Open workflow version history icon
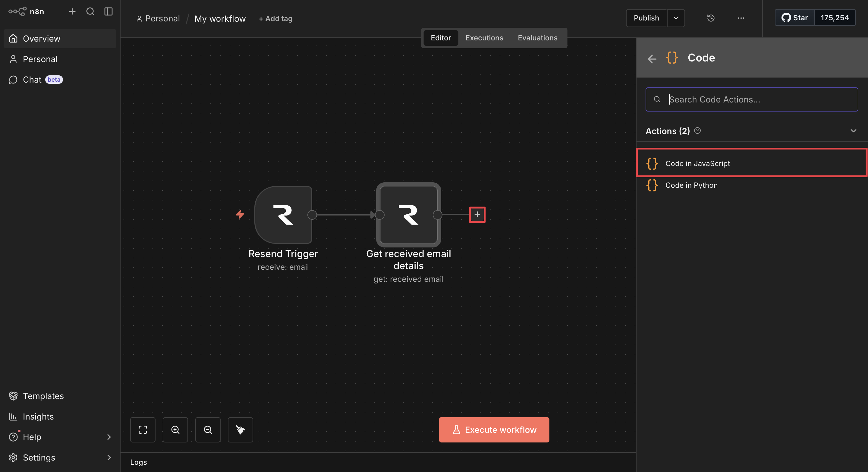 tap(711, 18)
